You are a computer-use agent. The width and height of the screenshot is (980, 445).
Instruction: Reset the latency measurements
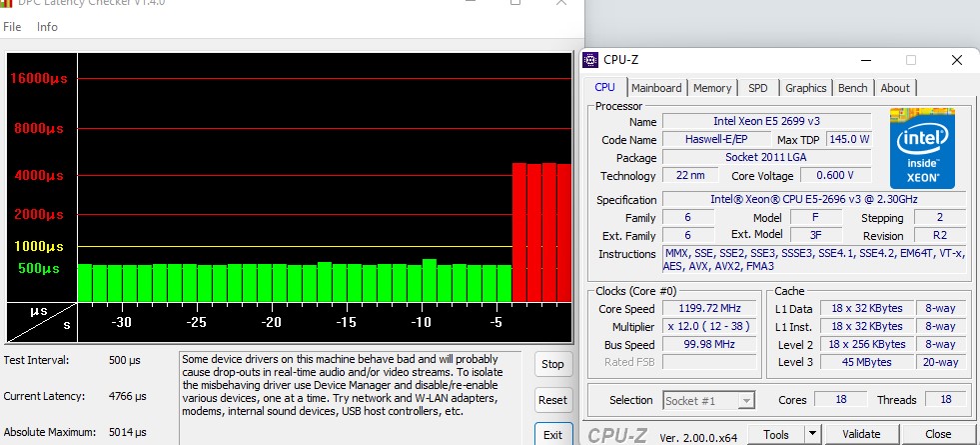552,400
